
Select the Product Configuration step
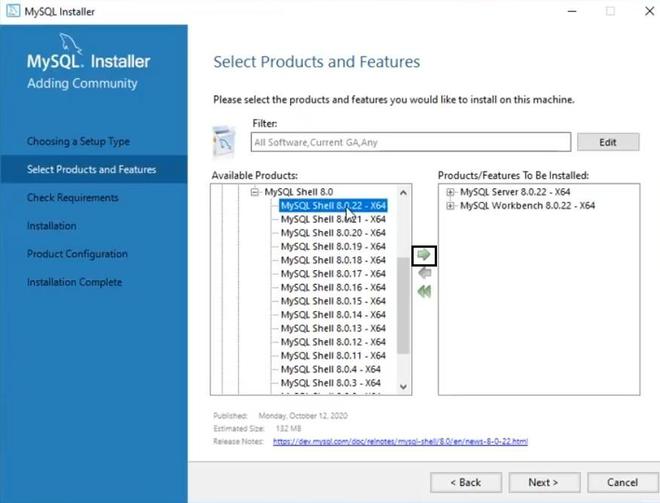[x=77, y=254]
